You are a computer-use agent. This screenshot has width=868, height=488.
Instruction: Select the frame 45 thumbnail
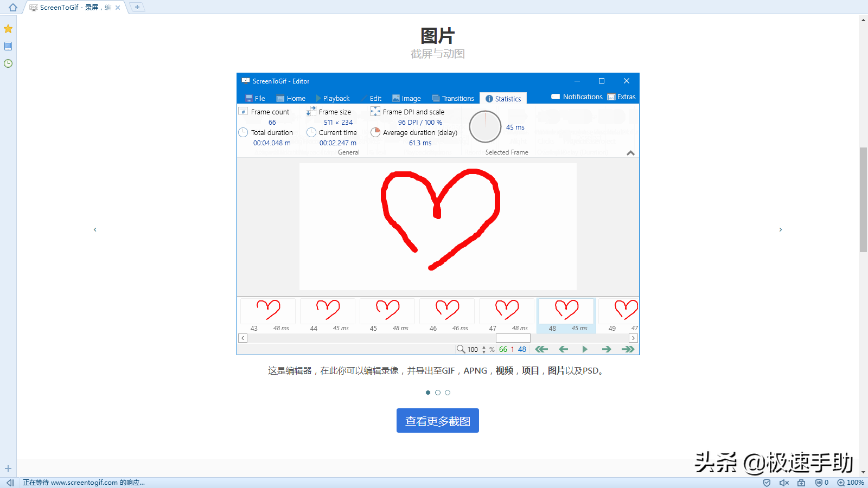tap(387, 311)
